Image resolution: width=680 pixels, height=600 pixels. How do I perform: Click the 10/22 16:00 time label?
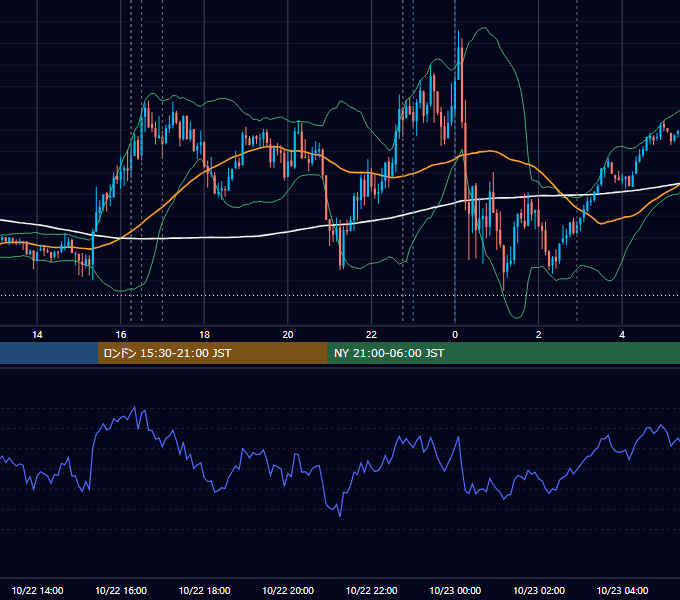tap(121, 590)
